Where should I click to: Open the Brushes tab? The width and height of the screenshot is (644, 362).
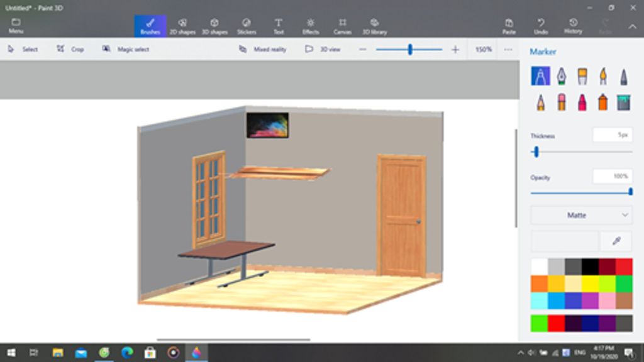click(150, 26)
